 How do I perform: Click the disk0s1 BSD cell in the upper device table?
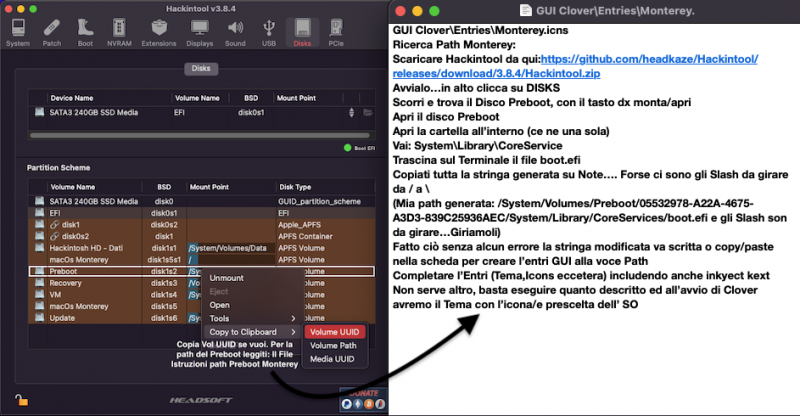pyautogui.click(x=251, y=112)
